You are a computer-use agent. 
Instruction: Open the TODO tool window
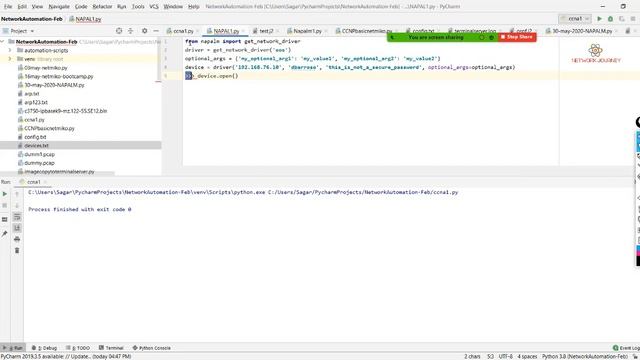click(x=78, y=348)
